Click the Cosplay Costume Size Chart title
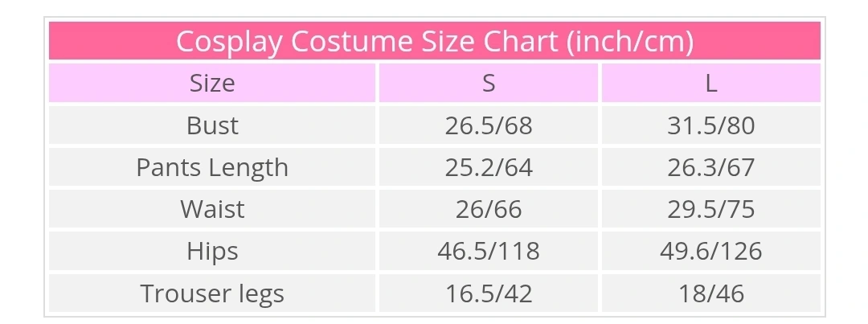 (x=435, y=42)
